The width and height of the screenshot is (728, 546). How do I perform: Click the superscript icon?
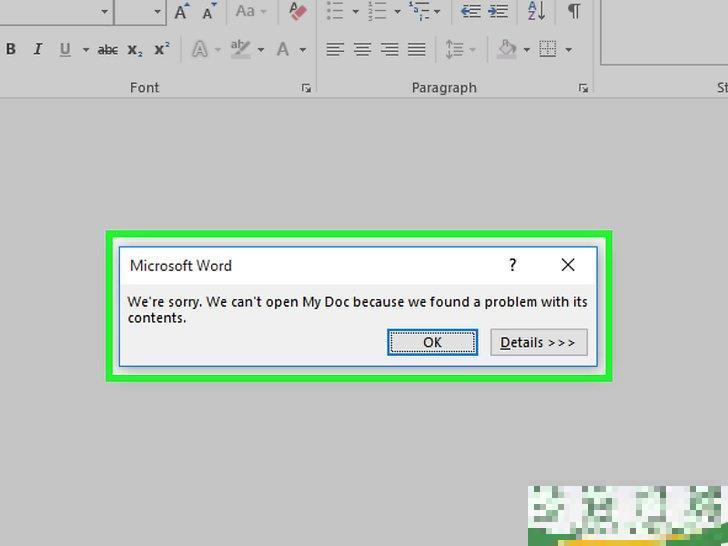coord(162,49)
